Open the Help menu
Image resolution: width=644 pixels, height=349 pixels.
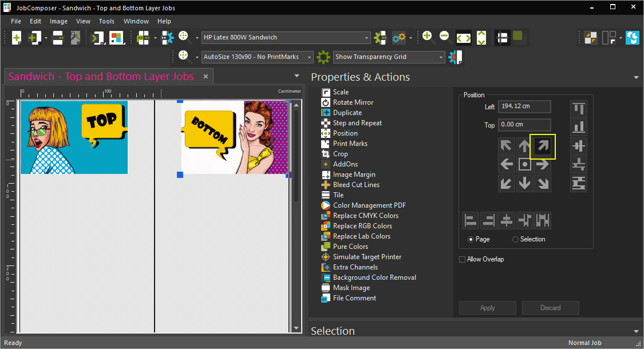click(x=164, y=21)
